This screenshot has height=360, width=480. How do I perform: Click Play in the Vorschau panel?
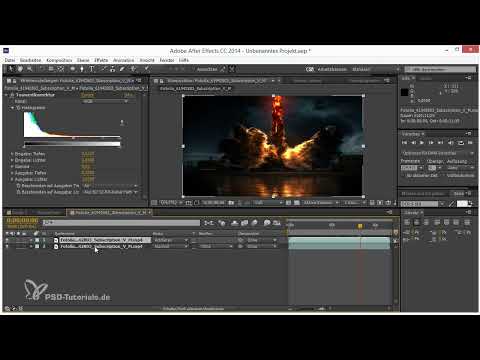coord(422,143)
